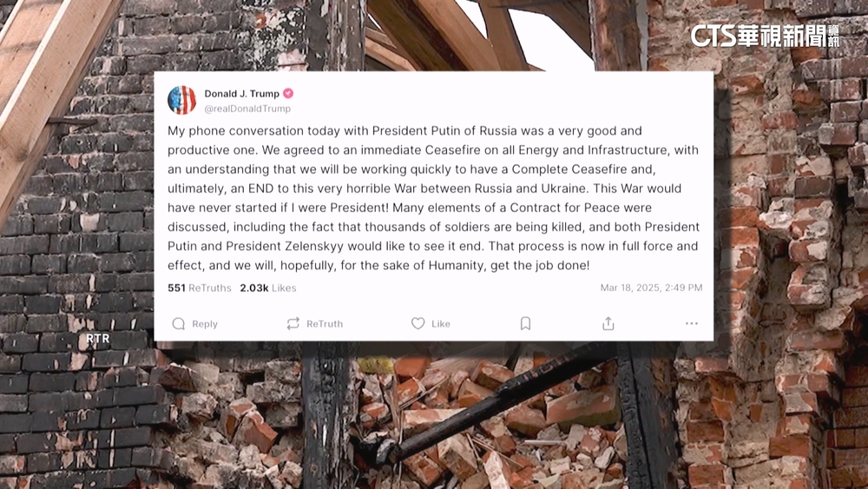Click the small Chinese characters beside the CTS logo
The height and width of the screenshot is (489, 868).
click(833, 36)
